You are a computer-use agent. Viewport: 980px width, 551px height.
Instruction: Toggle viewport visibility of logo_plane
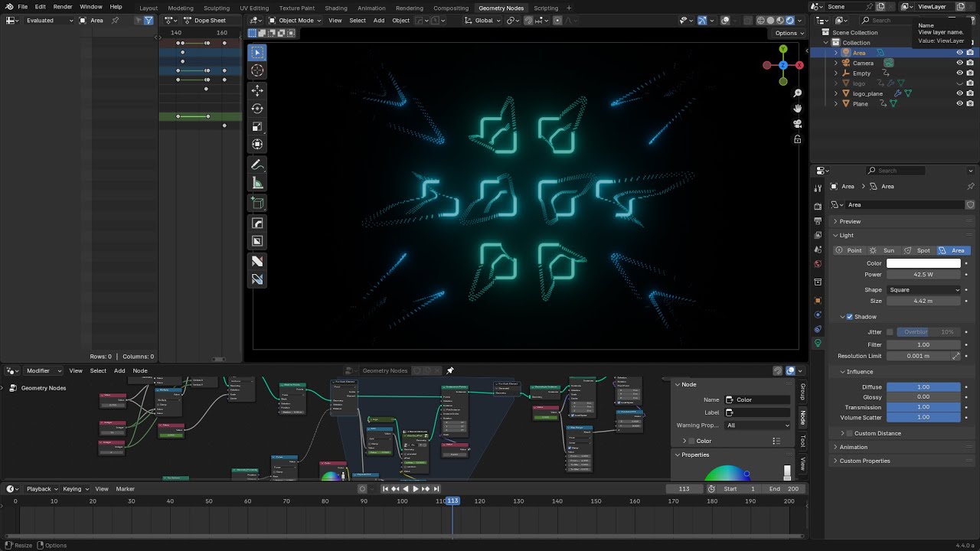[959, 93]
